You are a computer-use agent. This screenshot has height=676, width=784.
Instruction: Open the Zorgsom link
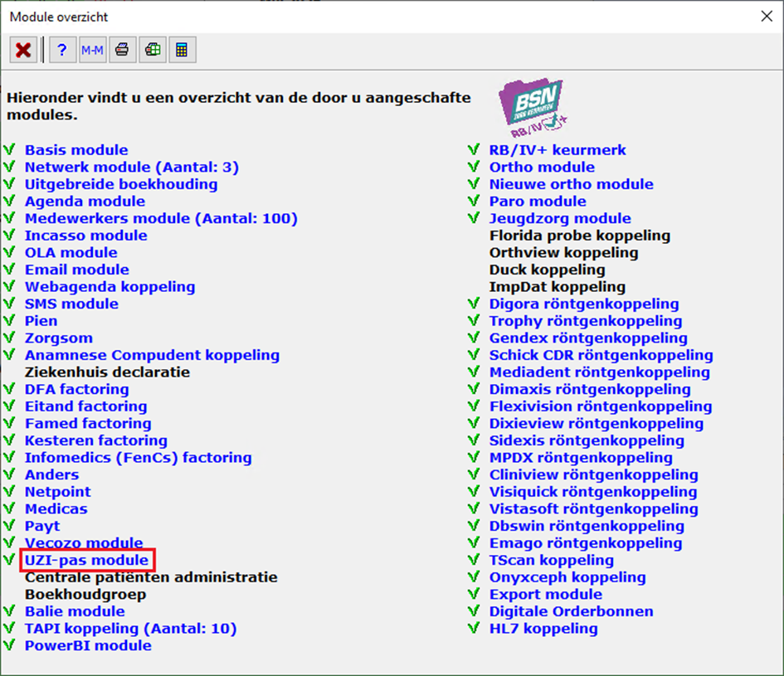pyautogui.click(x=59, y=338)
